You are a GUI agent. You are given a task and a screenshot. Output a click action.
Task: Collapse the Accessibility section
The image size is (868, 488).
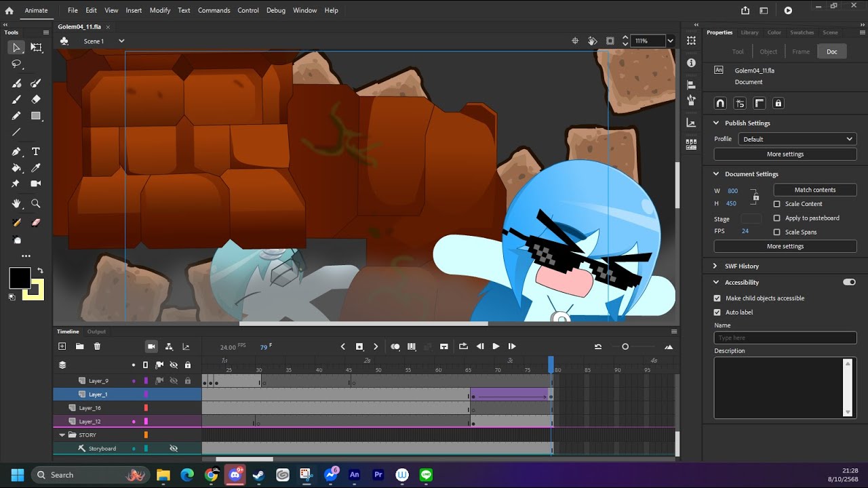(715, 283)
